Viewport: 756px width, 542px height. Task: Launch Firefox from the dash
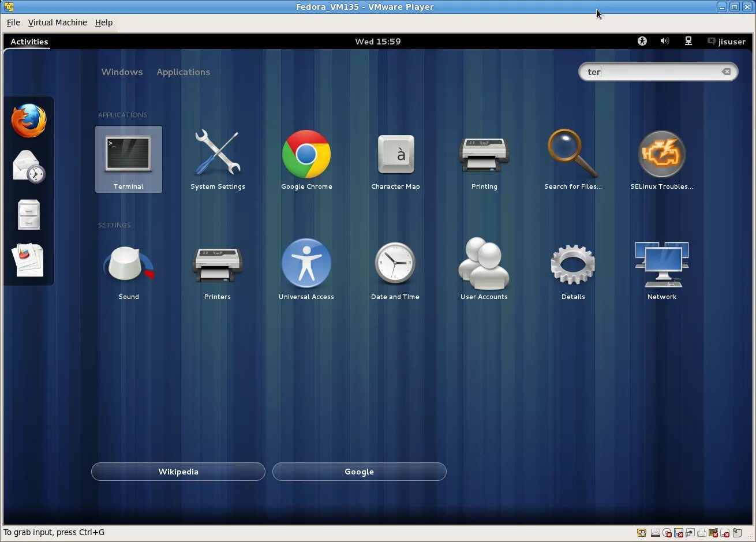29,121
